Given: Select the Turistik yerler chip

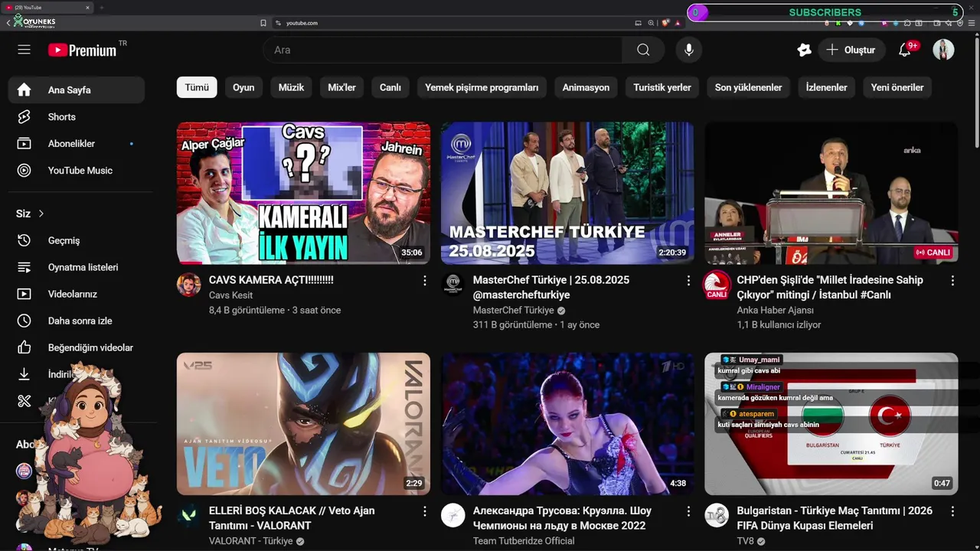Looking at the screenshot, I should pyautogui.click(x=662, y=87).
